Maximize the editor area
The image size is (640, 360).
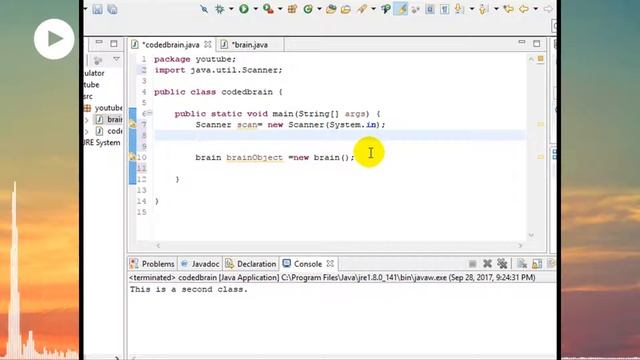[x=536, y=43]
